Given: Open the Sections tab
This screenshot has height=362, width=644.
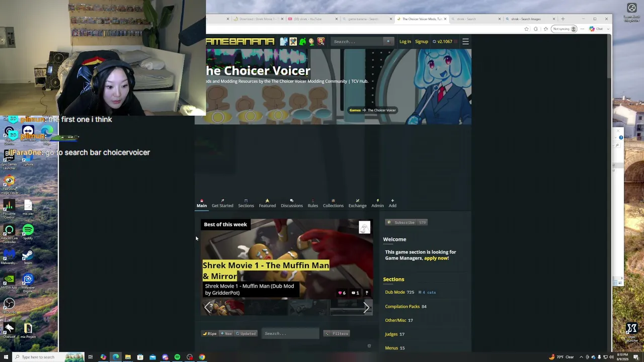Looking at the screenshot, I should [246, 203].
